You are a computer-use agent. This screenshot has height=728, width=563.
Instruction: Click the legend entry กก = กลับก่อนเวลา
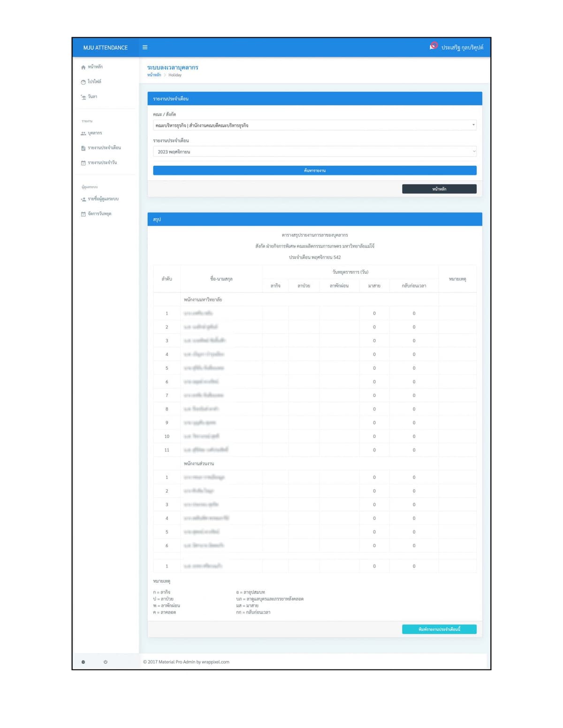coord(253,612)
